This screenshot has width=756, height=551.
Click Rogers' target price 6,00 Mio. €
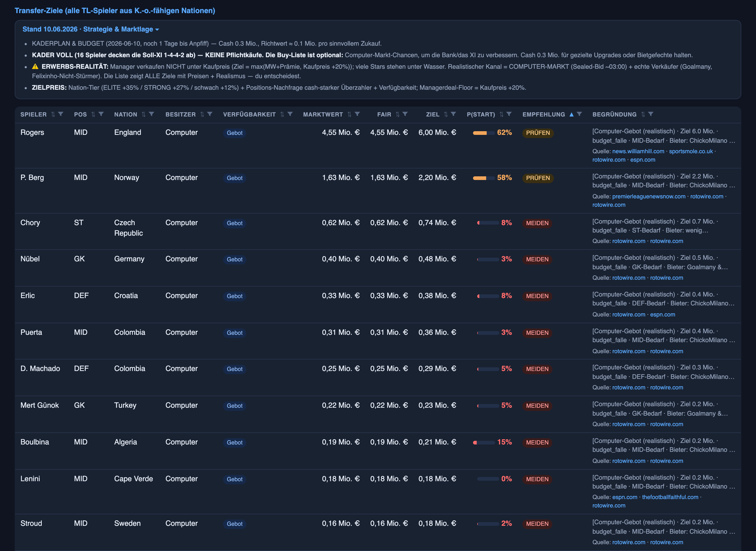tap(437, 133)
